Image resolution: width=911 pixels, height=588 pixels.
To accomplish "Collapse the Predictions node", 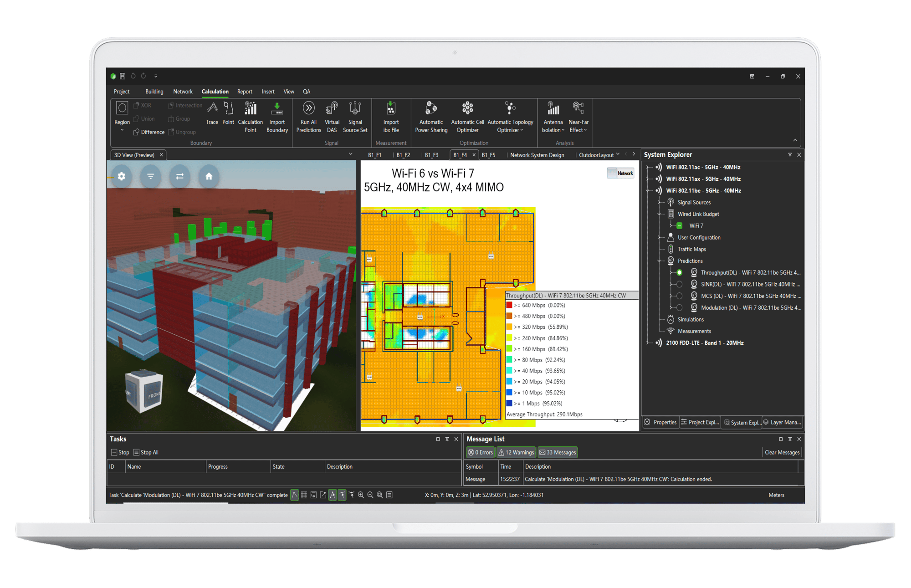I will pos(660,261).
